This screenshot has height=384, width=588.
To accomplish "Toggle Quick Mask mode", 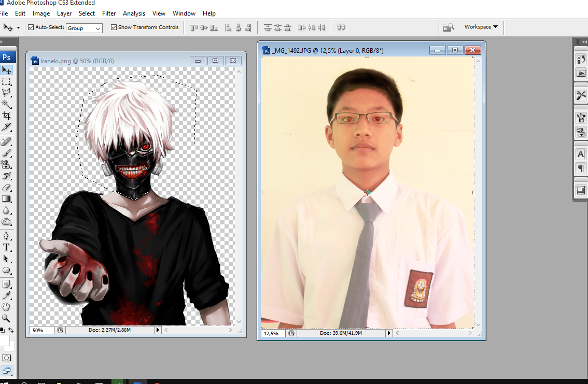I will coord(6,358).
